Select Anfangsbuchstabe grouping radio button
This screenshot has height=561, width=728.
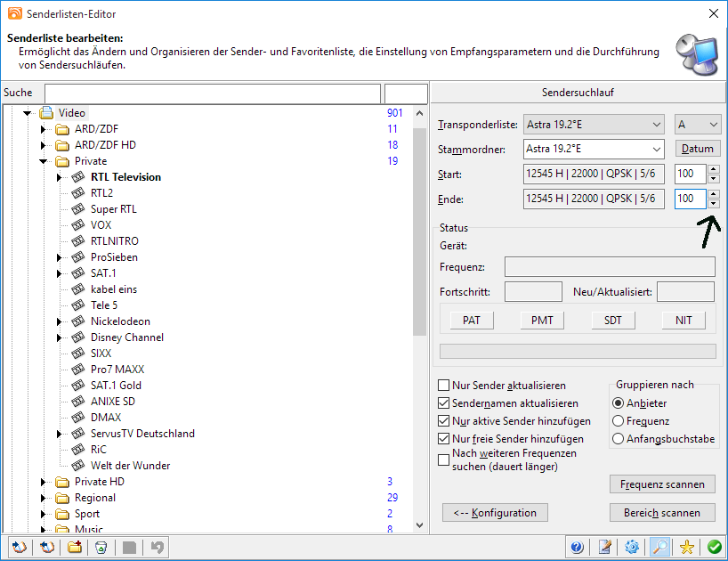pos(618,438)
